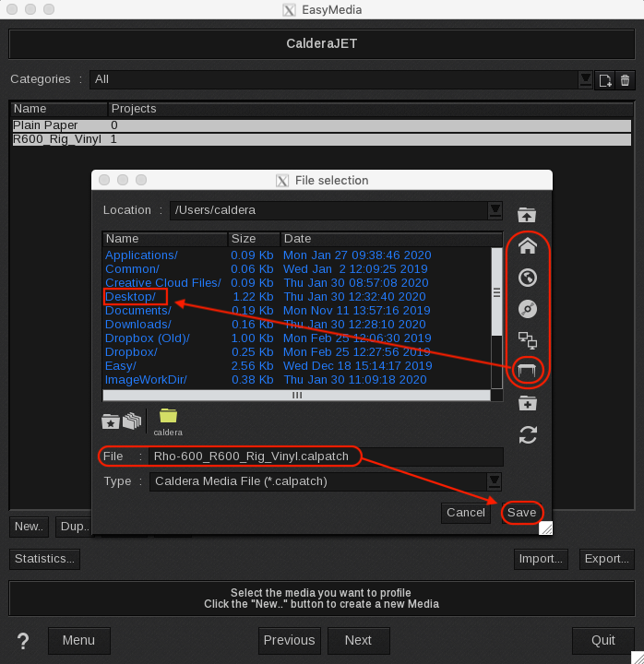Go to the Previous step
The height and width of the screenshot is (664, 644).
(x=290, y=641)
